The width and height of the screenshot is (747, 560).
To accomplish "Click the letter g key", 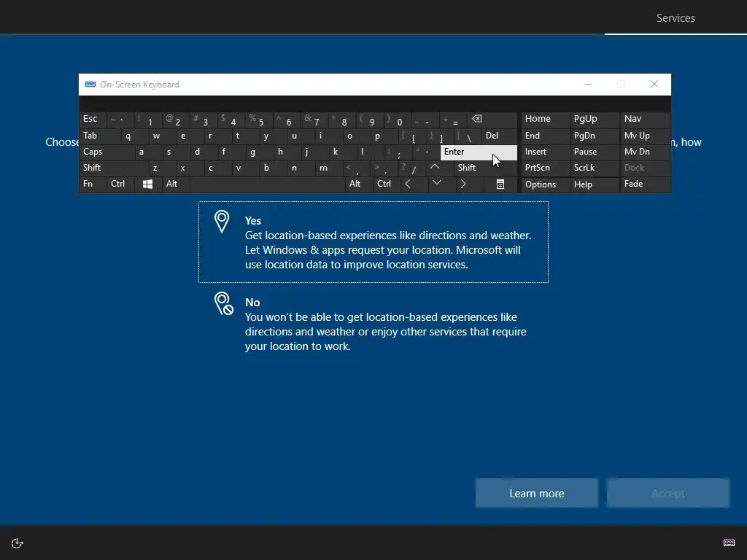I will click(259, 152).
